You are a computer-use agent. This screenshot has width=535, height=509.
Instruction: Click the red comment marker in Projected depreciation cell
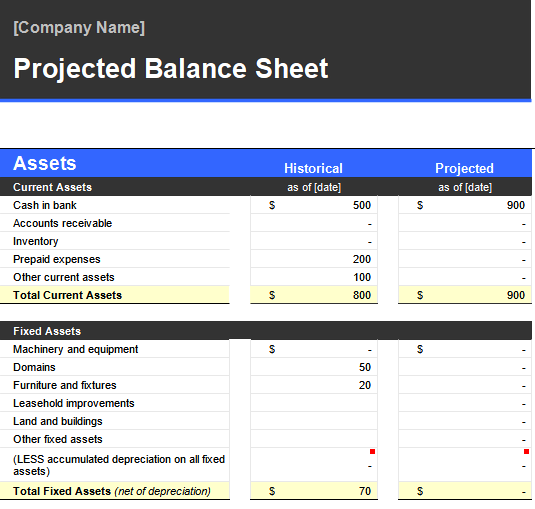tap(526, 452)
